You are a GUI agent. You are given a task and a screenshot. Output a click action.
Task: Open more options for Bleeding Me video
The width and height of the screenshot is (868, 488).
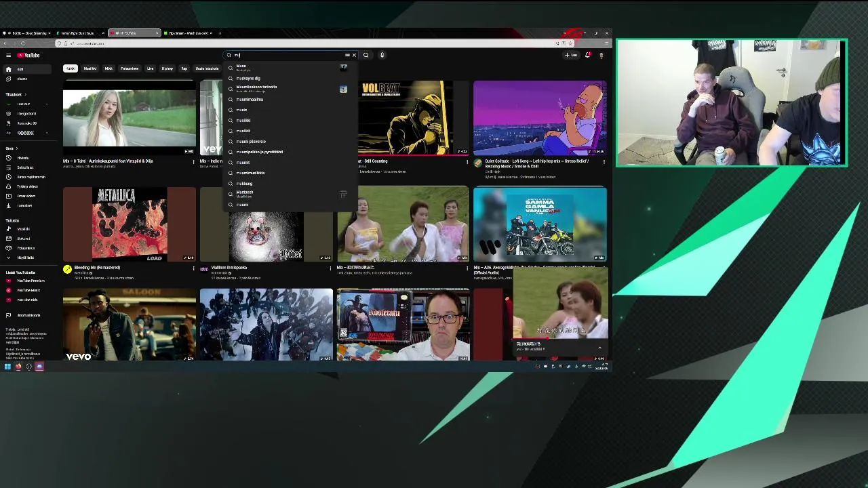(193, 268)
